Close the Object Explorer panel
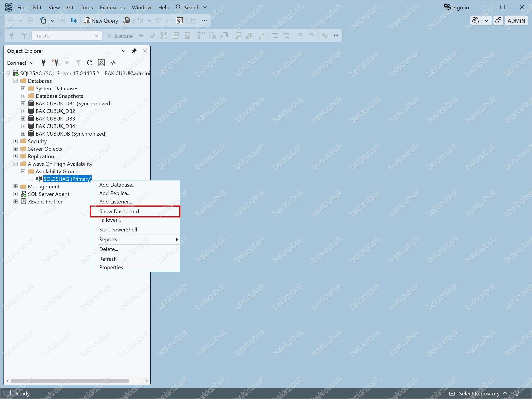Screen dimensions: 532x399 click(145, 51)
